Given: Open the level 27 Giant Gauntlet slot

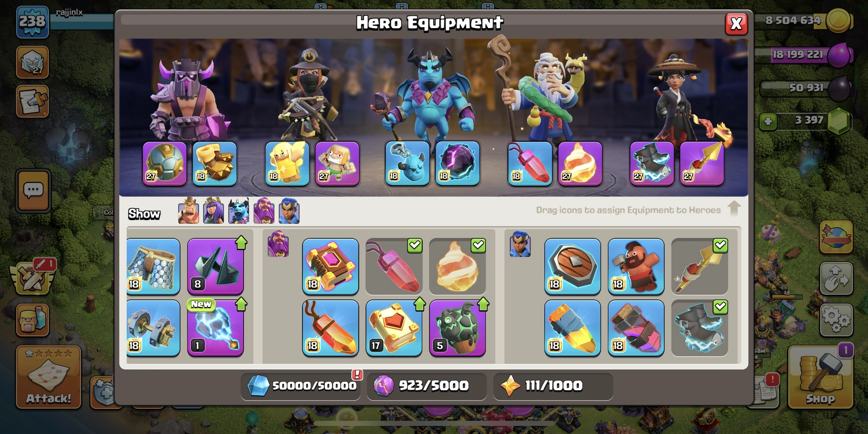Looking at the screenshot, I should point(164,164).
